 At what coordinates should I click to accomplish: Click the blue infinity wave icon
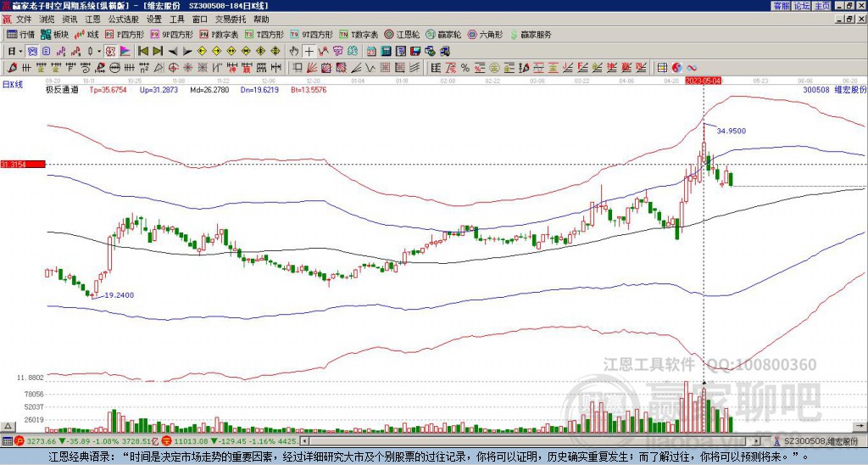pyautogui.click(x=692, y=68)
